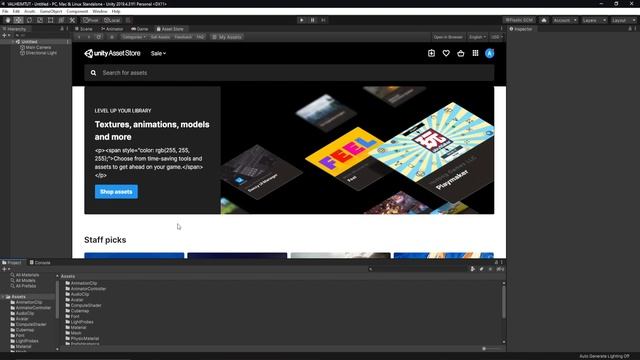Select All Materials favorite search

pos(25,275)
